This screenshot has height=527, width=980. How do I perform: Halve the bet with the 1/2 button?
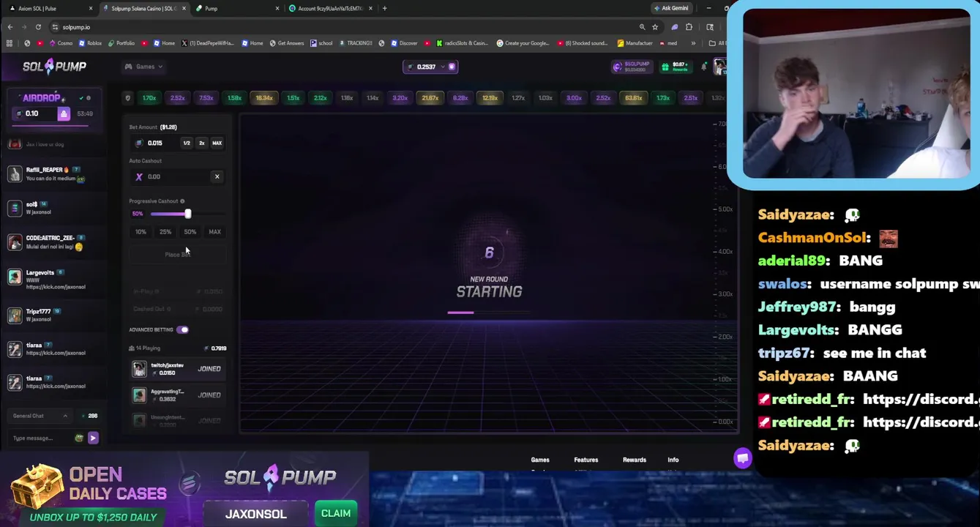(187, 143)
